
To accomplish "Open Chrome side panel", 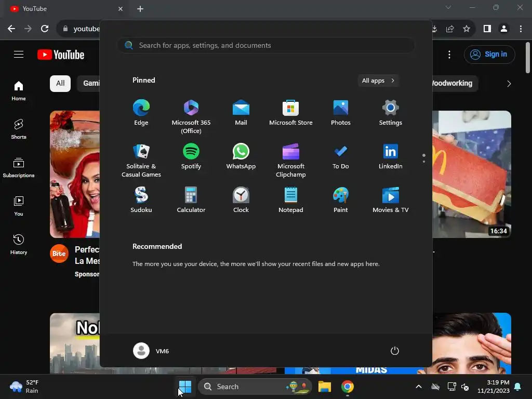I will click(x=487, y=29).
